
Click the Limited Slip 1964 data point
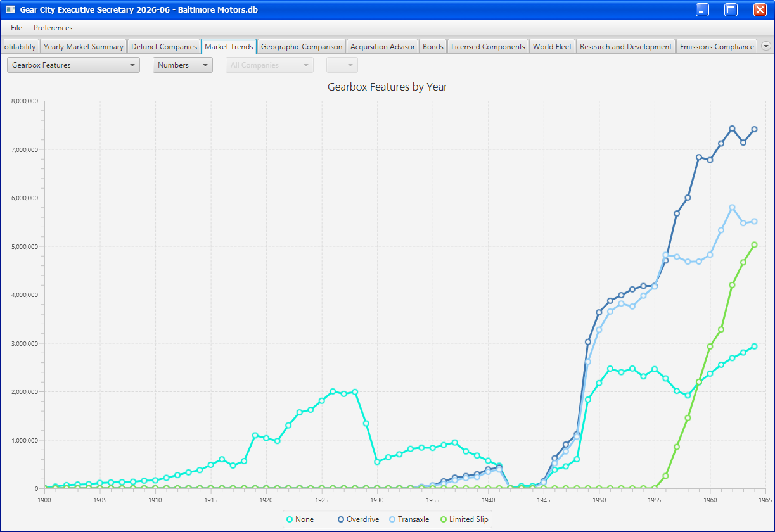pyautogui.click(x=754, y=244)
